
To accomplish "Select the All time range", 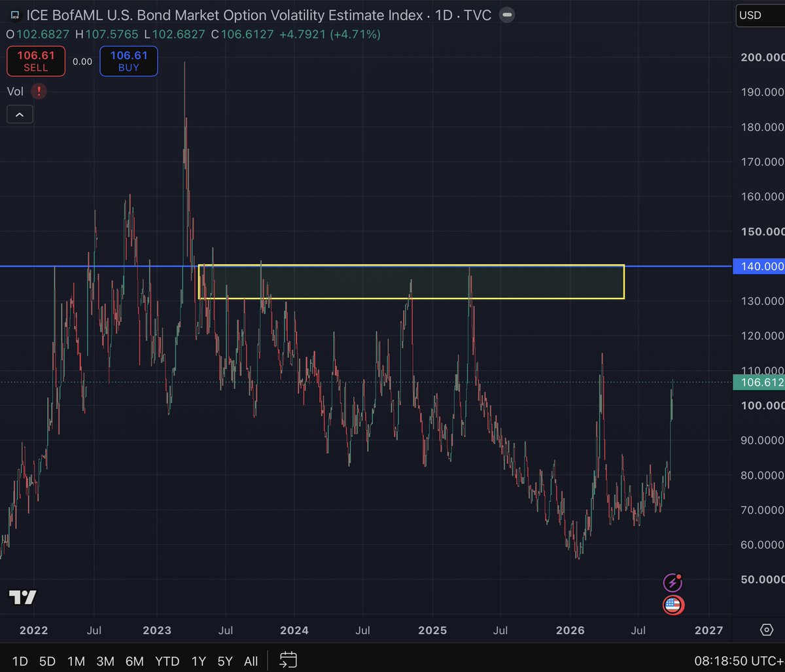I will point(251,661).
